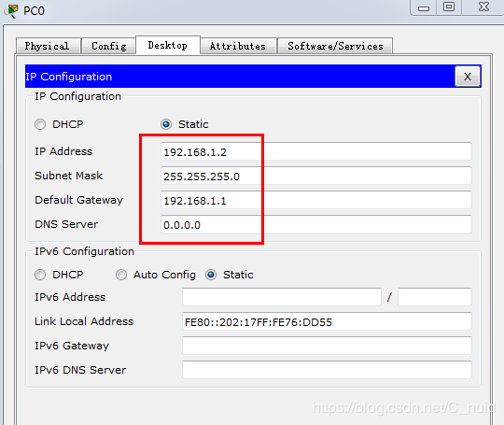Click the Link Local Address field

(x=327, y=321)
